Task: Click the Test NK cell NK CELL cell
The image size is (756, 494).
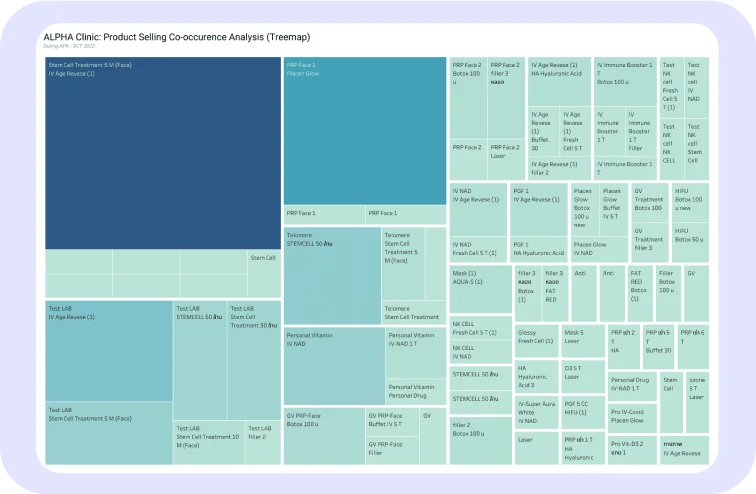Action: click(x=672, y=149)
